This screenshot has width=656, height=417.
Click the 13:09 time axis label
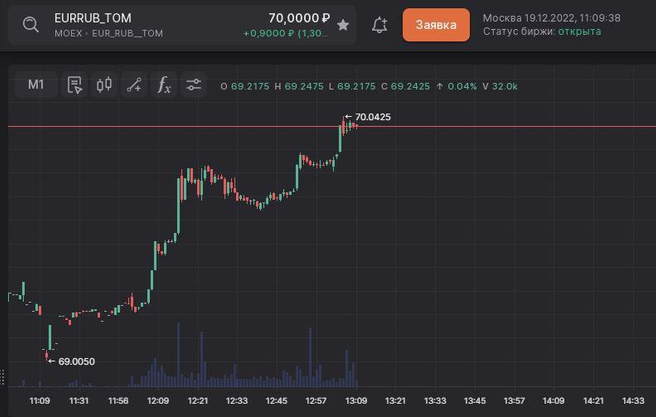tap(356, 401)
